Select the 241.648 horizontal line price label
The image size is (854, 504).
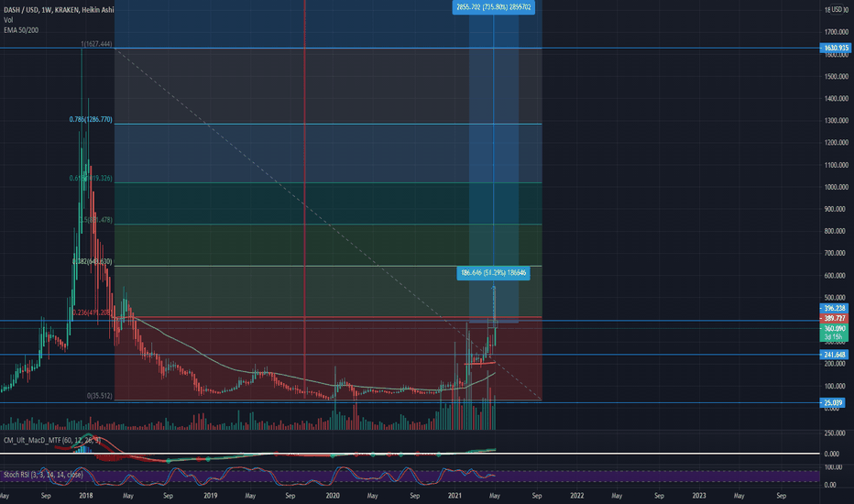(x=834, y=355)
